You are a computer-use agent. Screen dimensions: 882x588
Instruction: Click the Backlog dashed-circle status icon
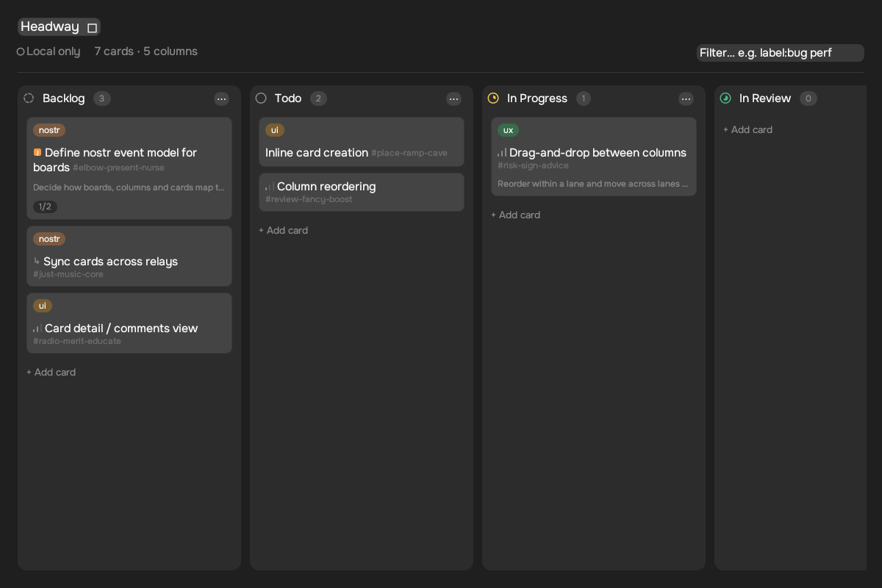click(29, 98)
